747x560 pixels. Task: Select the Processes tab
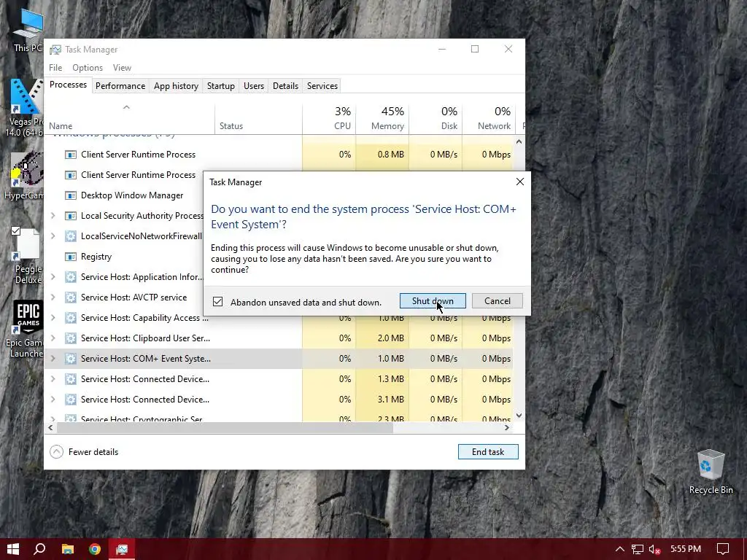[68, 85]
